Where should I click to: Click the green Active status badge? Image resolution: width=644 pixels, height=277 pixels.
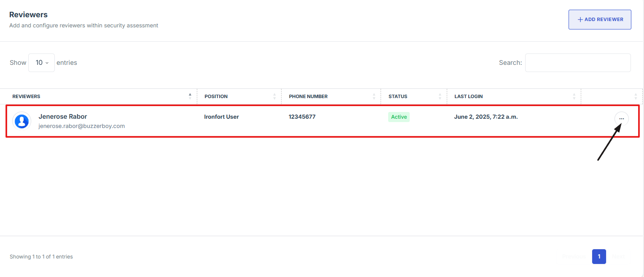coord(399,117)
